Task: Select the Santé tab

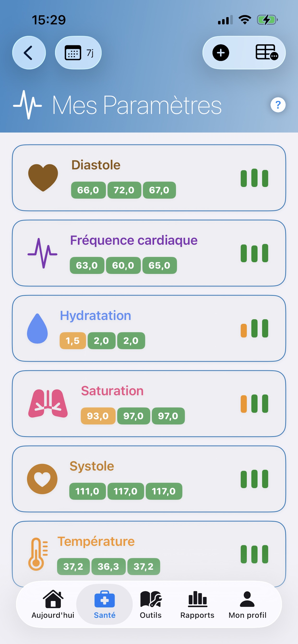Action: pyautogui.click(x=104, y=604)
